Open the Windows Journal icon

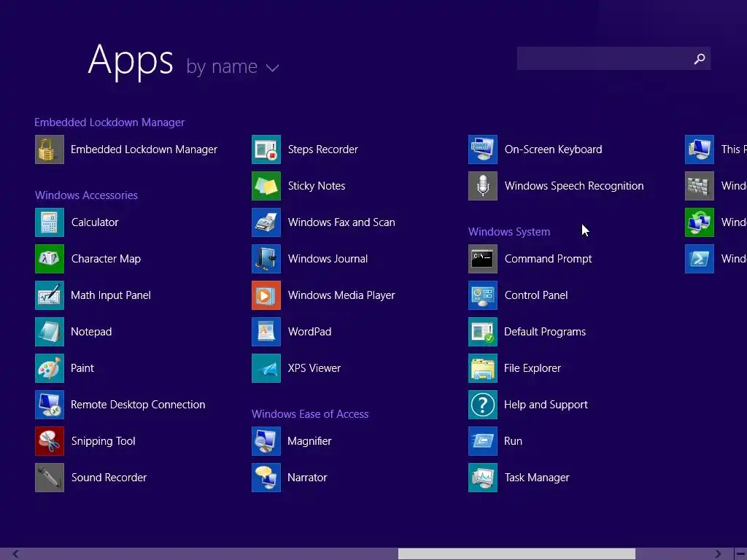266,259
